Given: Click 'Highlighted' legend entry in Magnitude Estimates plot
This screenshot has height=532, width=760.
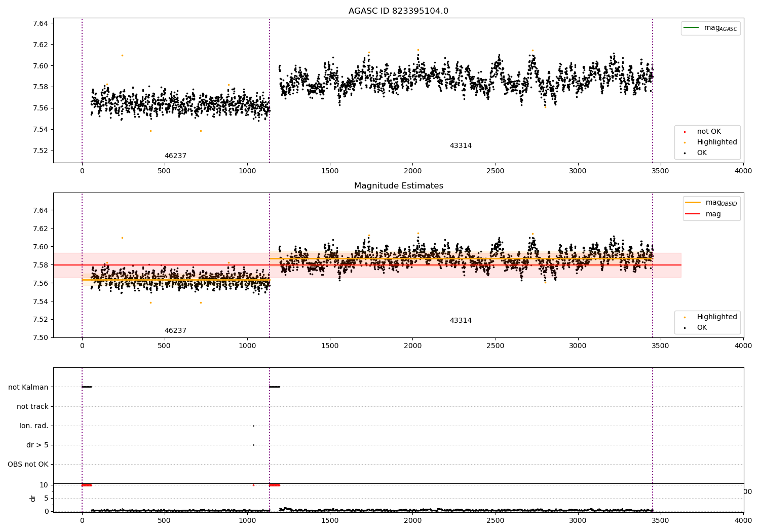Looking at the screenshot, I should 710,317.
